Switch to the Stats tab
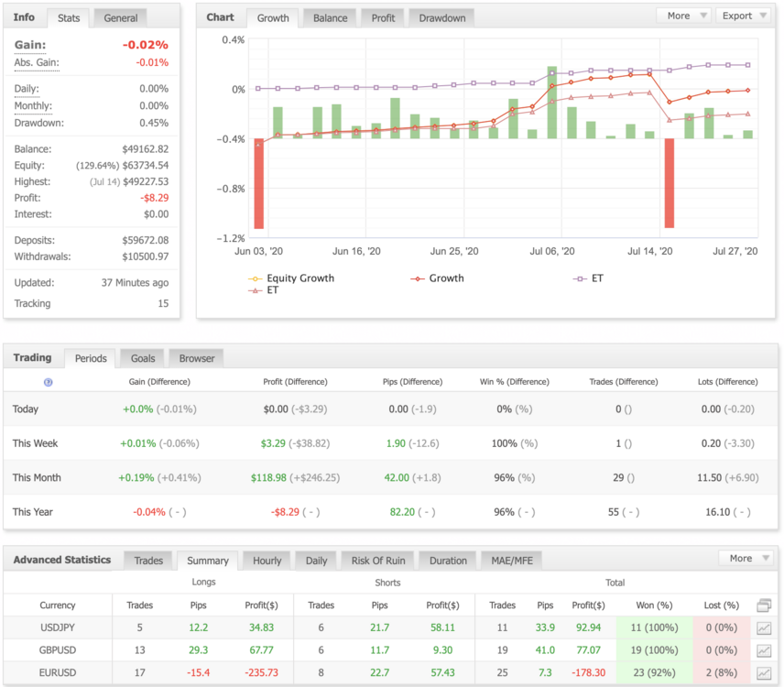Image resolution: width=784 pixels, height=687 pixels. click(x=69, y=18)
